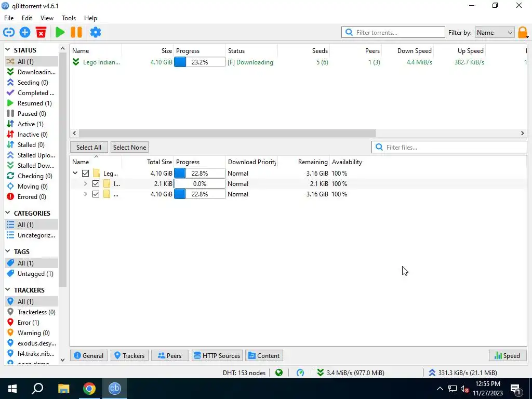Select the Error (1) tracker filter
Viewport: 532px width, 399px height.
click(31, 322)
